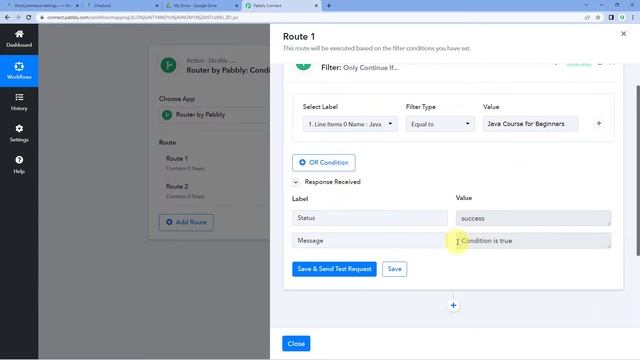The height and width of the screenshot is (360, 640).
Task: Open History in the sidebar
Action: click(x=19, y=102)
